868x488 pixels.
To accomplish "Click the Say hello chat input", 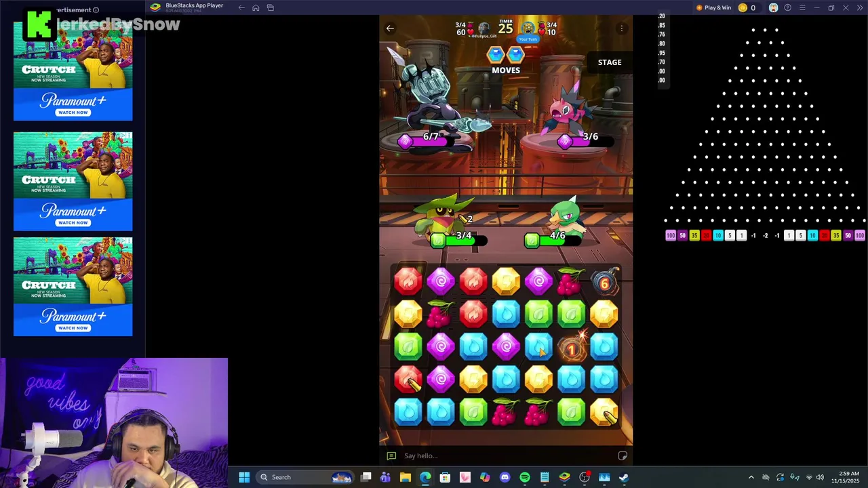I will point(505,455).
